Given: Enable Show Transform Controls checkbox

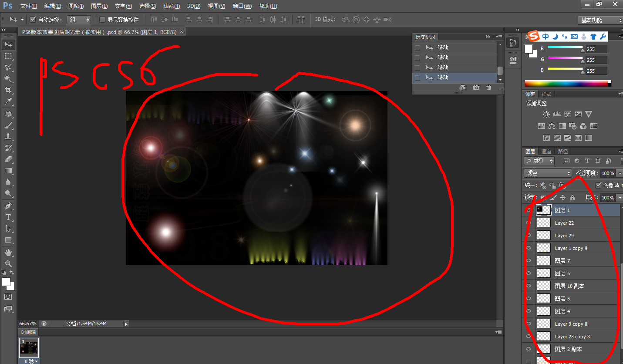Looking at the screenshot, I should [x=102, y=20].
